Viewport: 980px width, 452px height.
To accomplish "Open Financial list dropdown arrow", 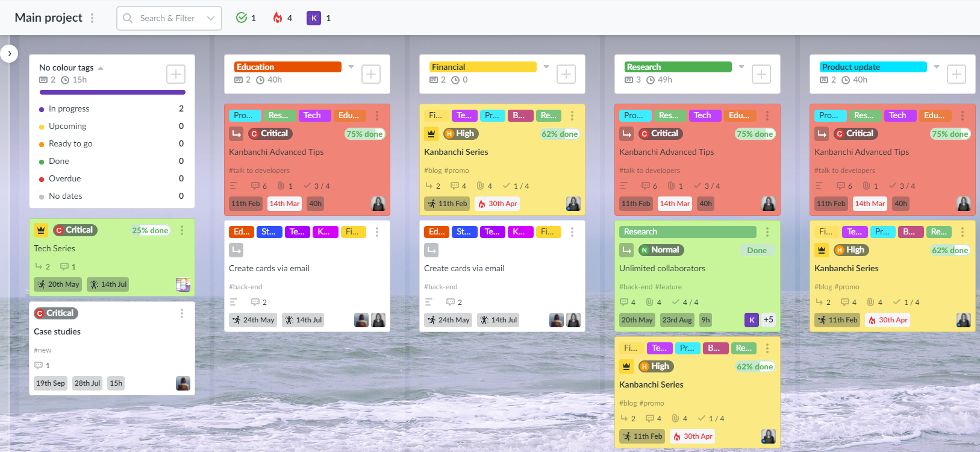I will tap(546, 67).
